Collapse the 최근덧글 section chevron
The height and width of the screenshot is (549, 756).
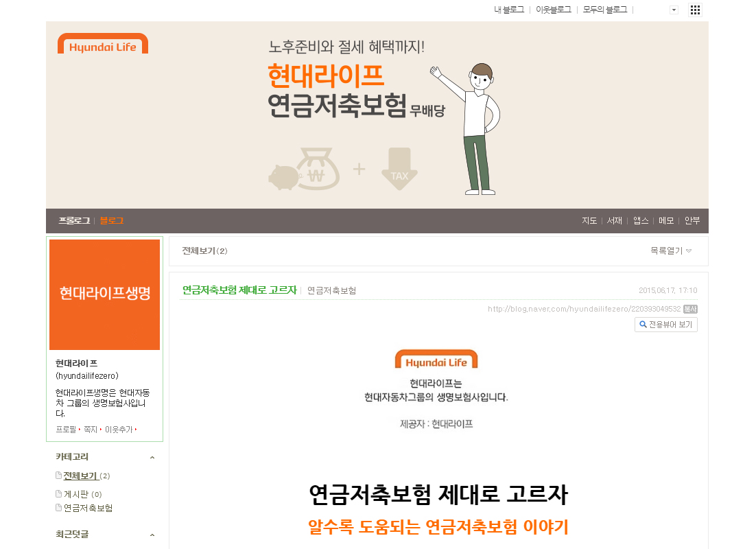click(x=152, y=535)
